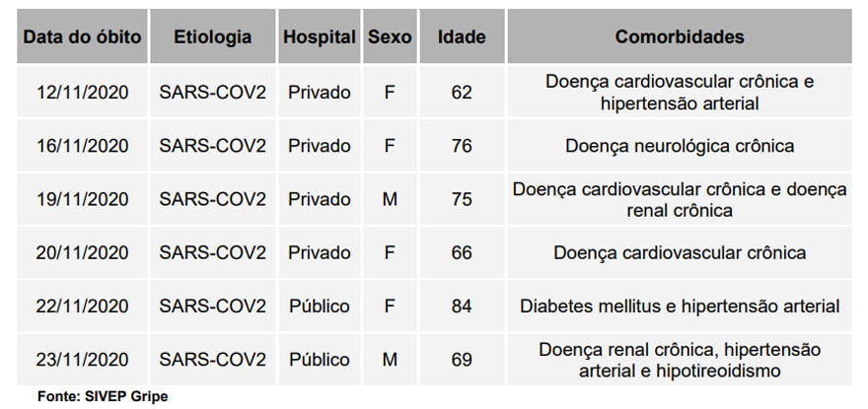
Task: Click the 22/11/2020 date cell
Action: [x=83, y=307]
